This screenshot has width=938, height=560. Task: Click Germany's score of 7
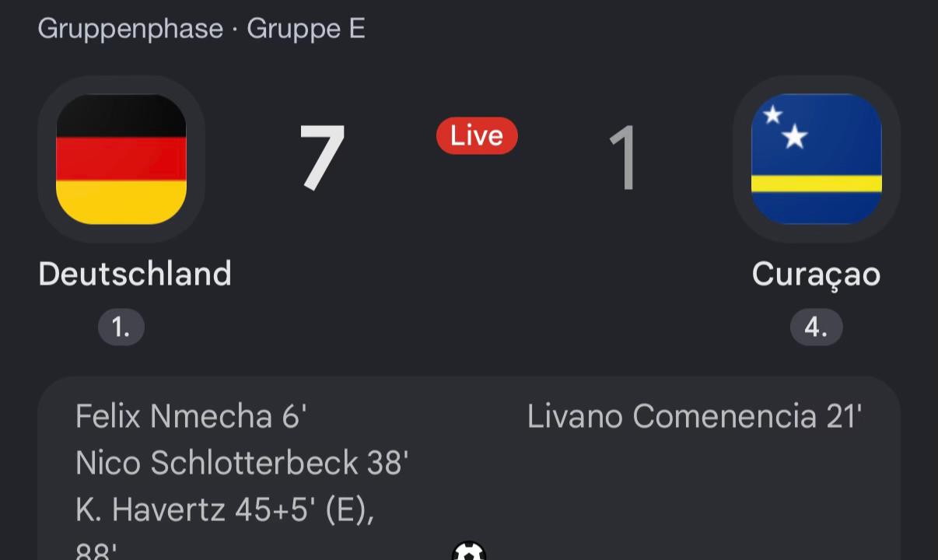(322, 159)
